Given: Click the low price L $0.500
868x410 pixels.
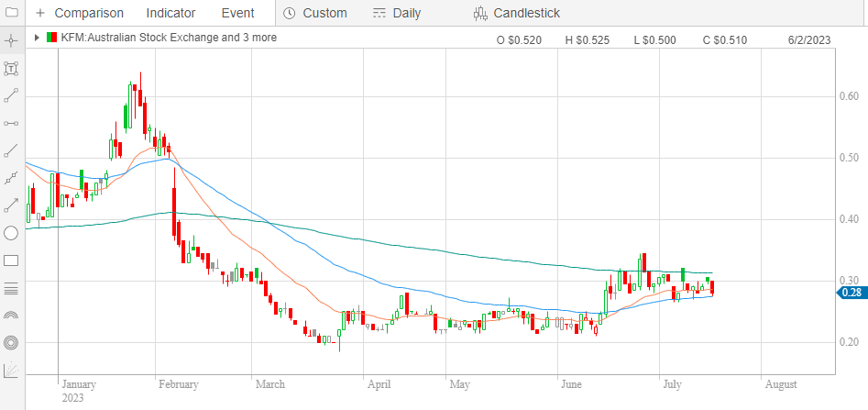Looking at the screenshot, I should (x=654, y=39).
